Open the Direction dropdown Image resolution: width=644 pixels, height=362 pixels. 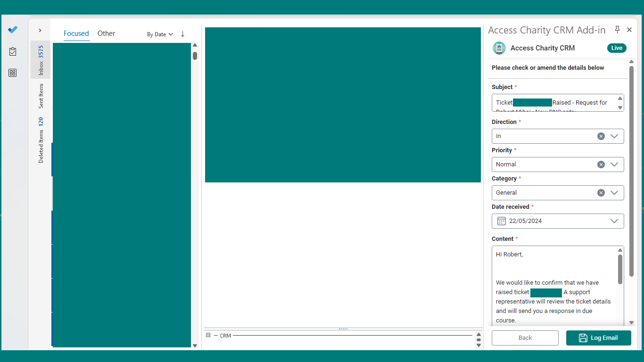(614, 136)
